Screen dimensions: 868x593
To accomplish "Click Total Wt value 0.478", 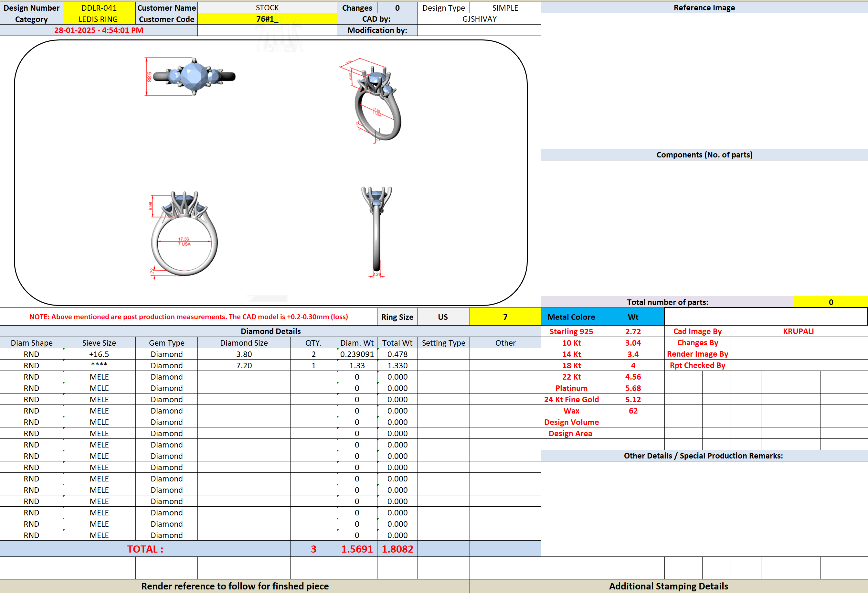I will [397, 354].
